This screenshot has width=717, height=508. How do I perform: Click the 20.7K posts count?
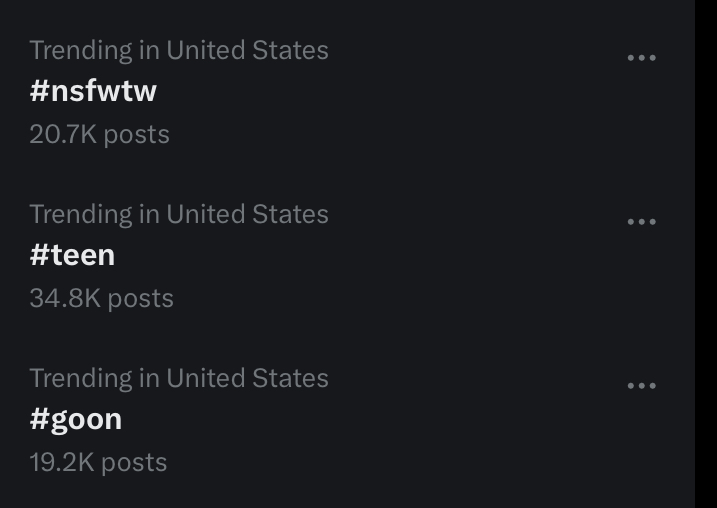tap(99, 134)
